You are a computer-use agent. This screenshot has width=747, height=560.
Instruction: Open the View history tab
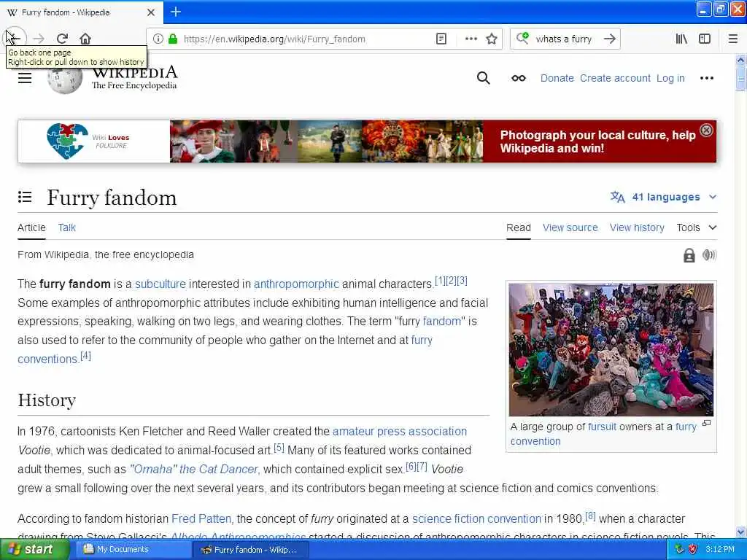tap(637, 227)
